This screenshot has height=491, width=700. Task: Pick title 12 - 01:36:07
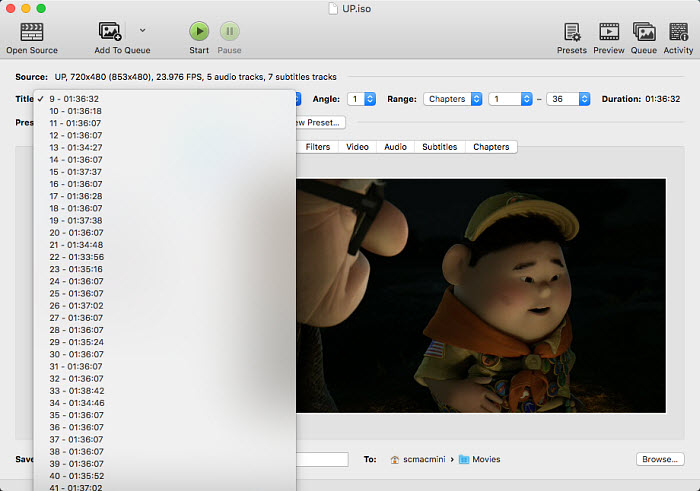pos(164,135)
